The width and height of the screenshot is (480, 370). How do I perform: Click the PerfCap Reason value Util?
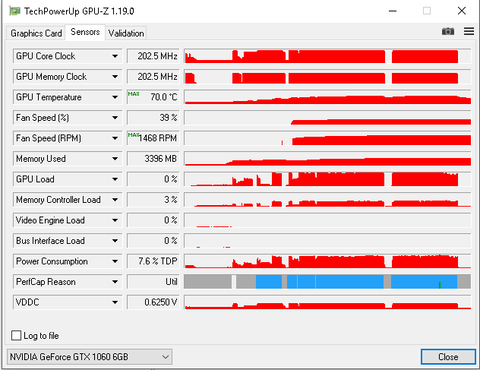coord(153,282)
